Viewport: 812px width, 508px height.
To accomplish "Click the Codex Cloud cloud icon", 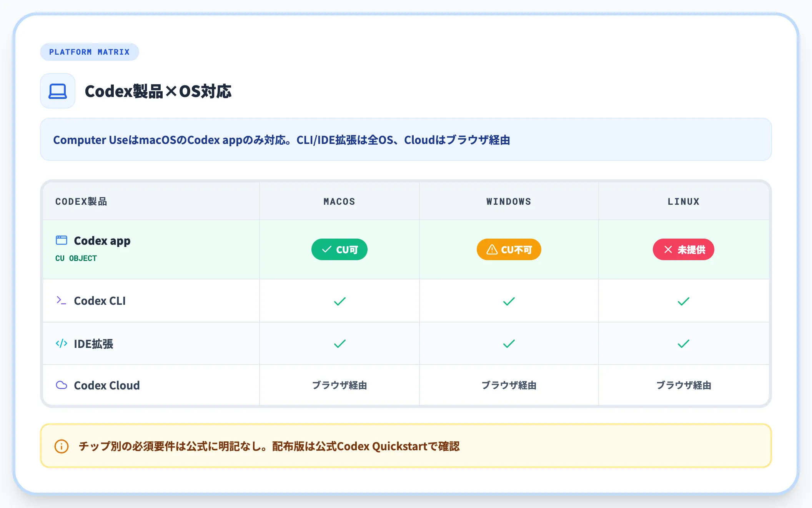I will (62, 385).
